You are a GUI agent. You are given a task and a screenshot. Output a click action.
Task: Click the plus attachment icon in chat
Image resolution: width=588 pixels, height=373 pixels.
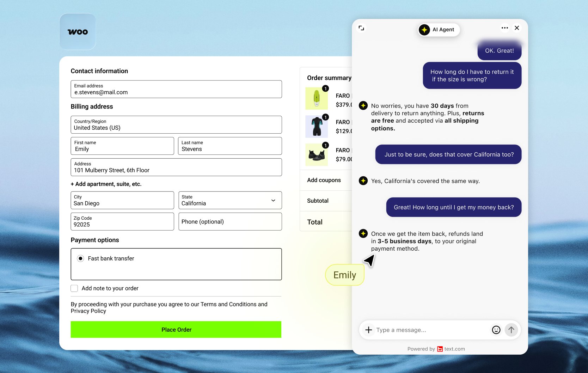coord(368,330)
